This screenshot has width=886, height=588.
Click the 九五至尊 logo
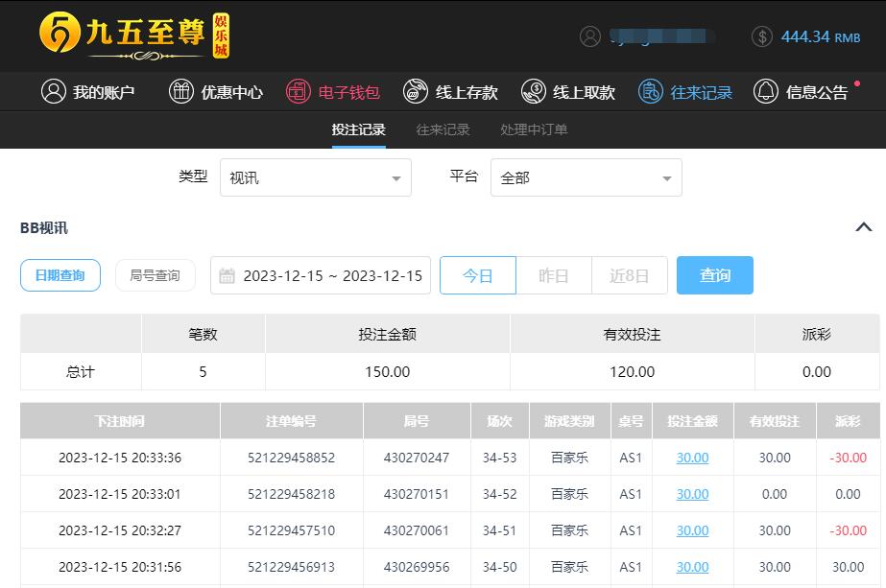point(134,35)
